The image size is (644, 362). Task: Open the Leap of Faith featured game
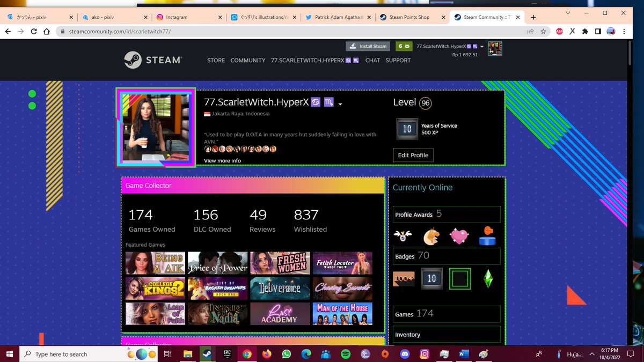click(x=155, y=314)
